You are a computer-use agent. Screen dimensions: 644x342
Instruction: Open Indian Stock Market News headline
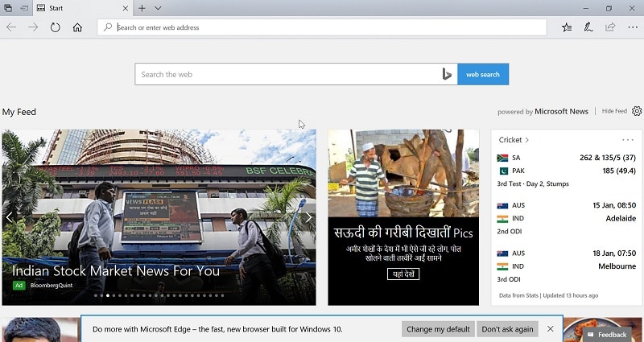click(x=116, y=271)
